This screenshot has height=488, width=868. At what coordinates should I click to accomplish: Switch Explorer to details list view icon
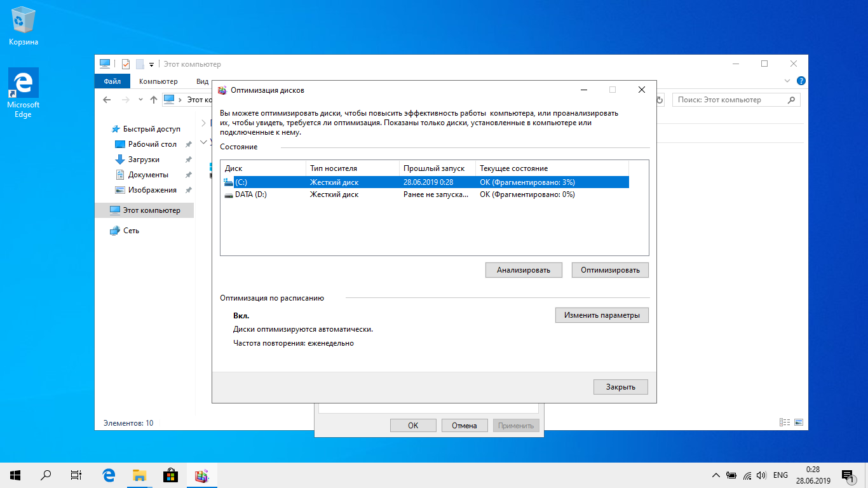coord(785,423)
